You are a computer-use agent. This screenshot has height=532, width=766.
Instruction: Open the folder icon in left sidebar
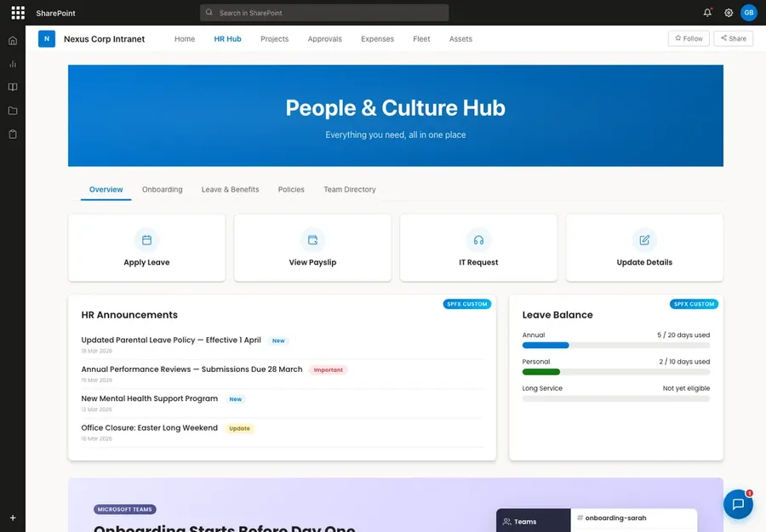click(x=13, y=111)
